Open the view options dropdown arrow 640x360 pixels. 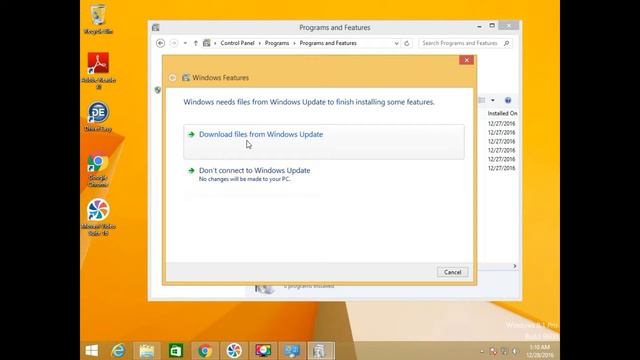493,100
